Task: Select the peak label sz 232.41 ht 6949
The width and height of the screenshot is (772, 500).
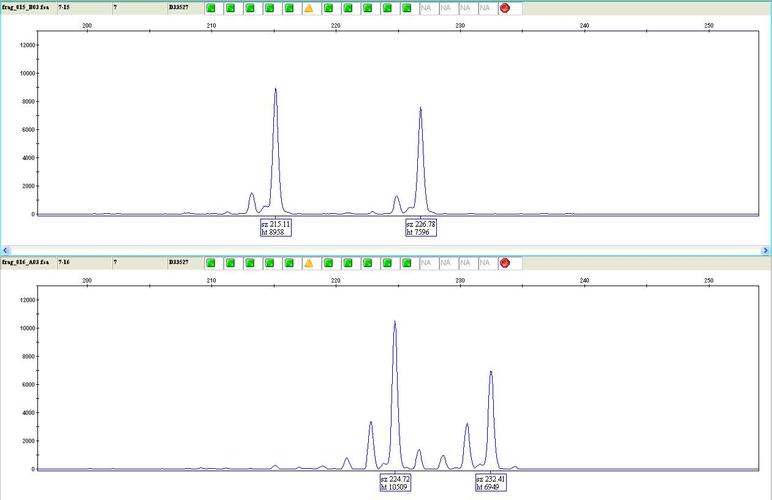Action: click(x=491, y=483)
